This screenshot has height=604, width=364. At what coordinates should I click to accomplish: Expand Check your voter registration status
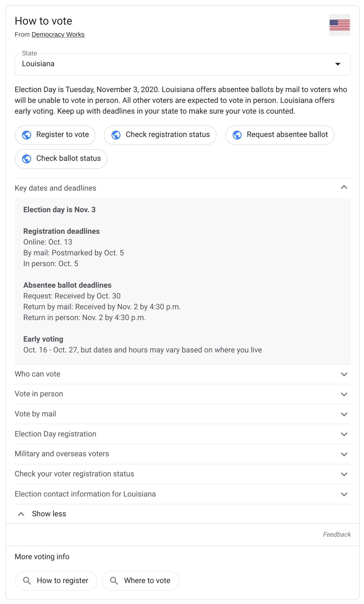pos(344,474)
